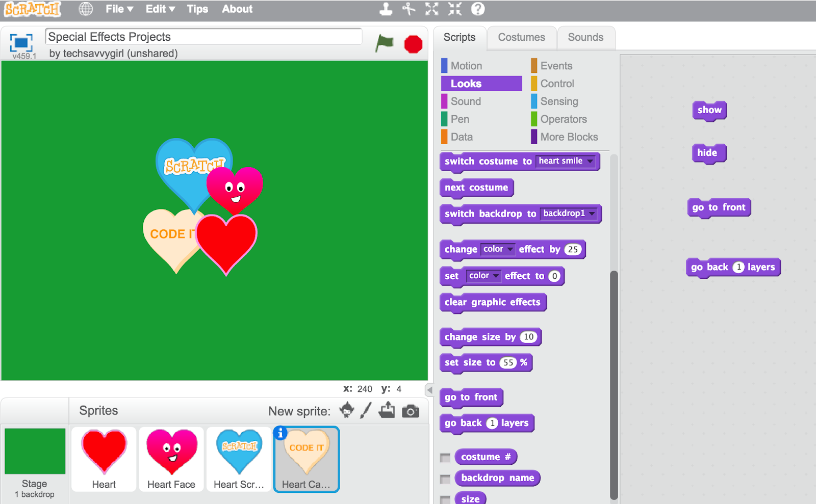Open the backdrop1 dropdown in switch backdrop block
This screenshot has width=816, height=504.
(x=569, y=214)
